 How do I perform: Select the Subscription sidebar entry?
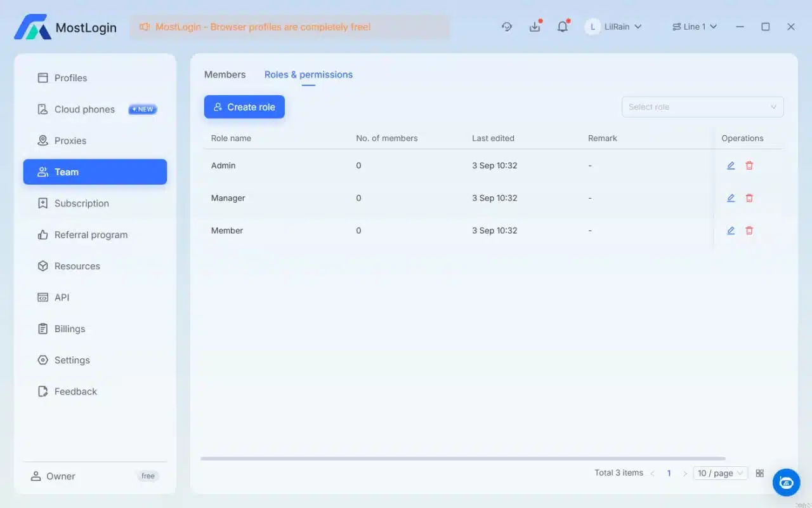(81, 203)
